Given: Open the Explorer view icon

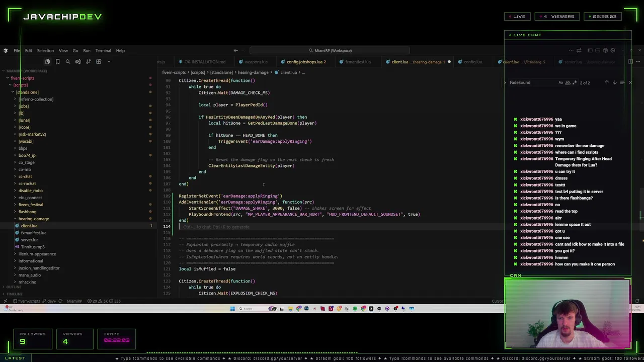Looking at the screenshot, I should tap(47, 61).
